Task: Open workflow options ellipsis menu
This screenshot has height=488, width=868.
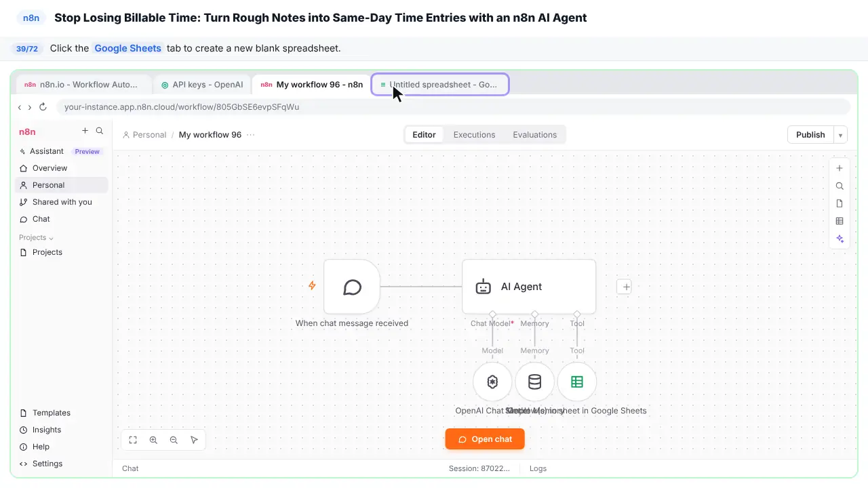Action: pyautogui.click(x=251, y=135)
